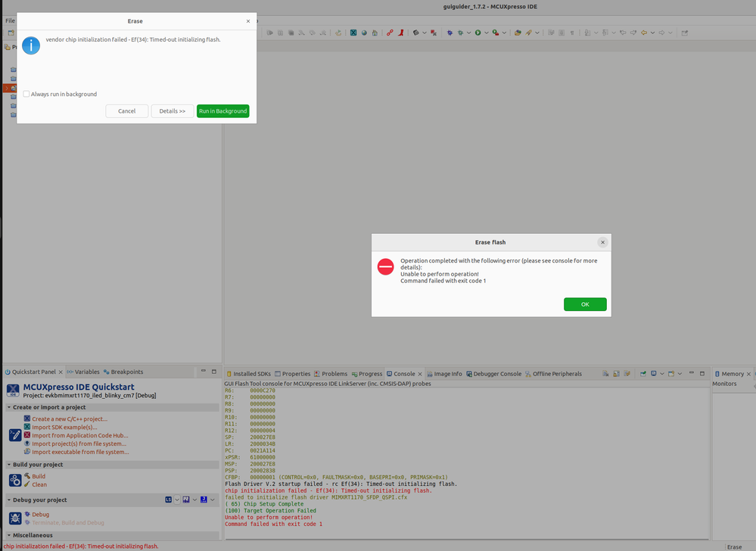The image size is (756, 551).
Task: Click the blue debug bug toolbar icon
Action: 450,33
